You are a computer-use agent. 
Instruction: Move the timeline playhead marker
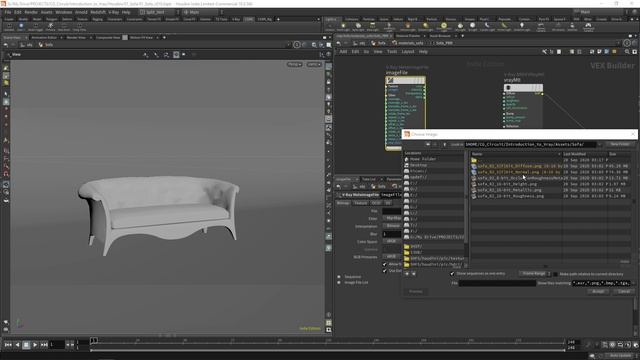tap(93, 340)
